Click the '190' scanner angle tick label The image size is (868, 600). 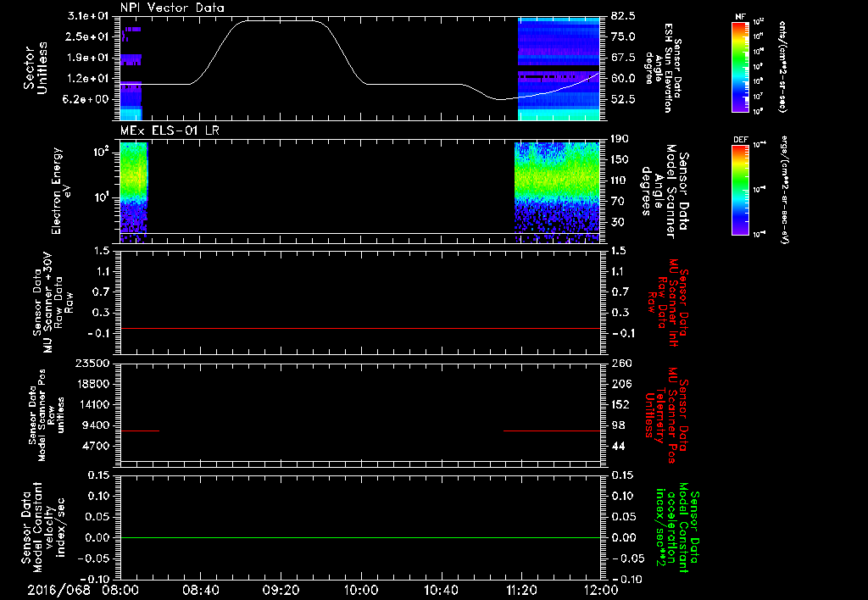tap(620, 139)
